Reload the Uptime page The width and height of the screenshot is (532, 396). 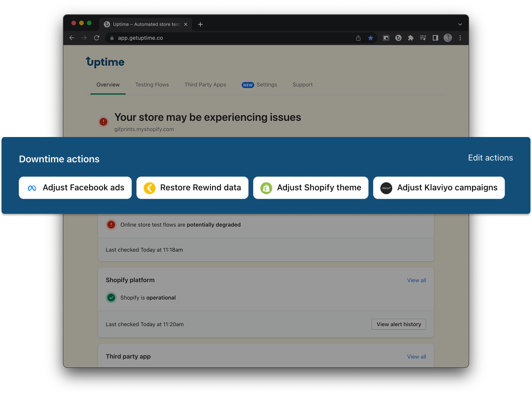point(97,38)
